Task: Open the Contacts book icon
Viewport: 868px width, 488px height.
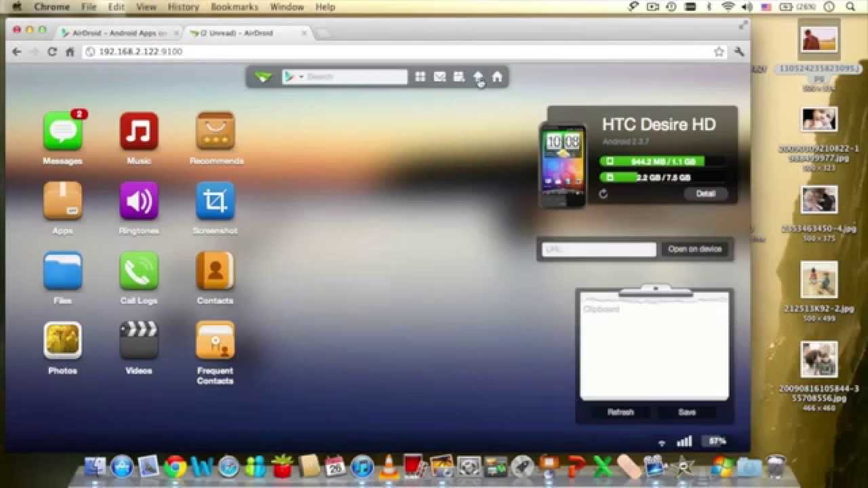Action: 216,270
